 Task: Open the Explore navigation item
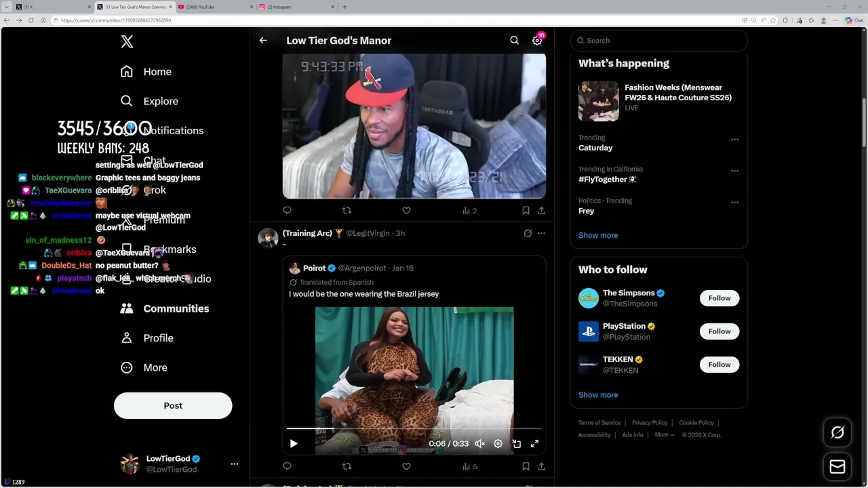(x=149, y=101)
